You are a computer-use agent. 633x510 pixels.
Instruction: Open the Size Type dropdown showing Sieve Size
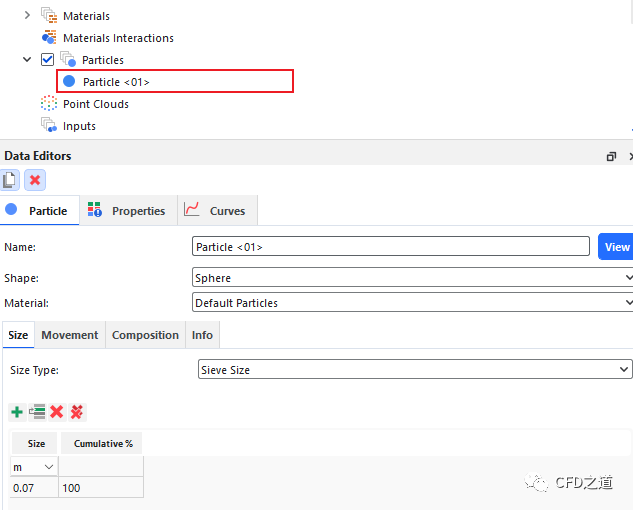[x=415, y=370]
